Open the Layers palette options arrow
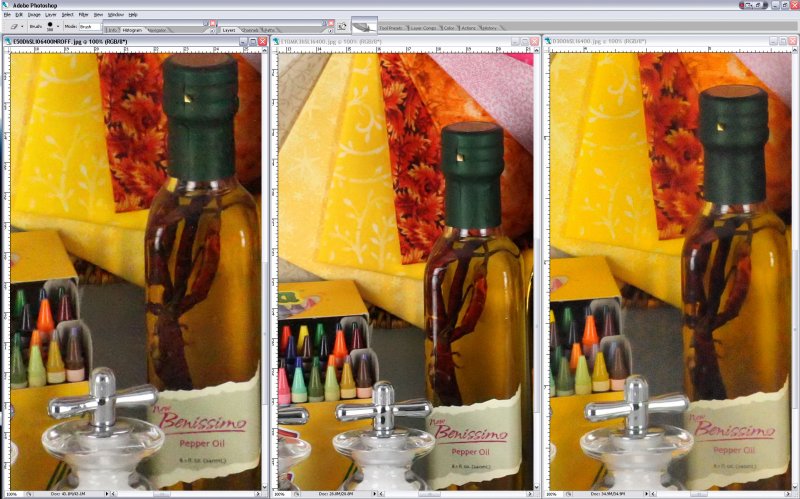This screenshot has height=499, width=800. [331, 31]
